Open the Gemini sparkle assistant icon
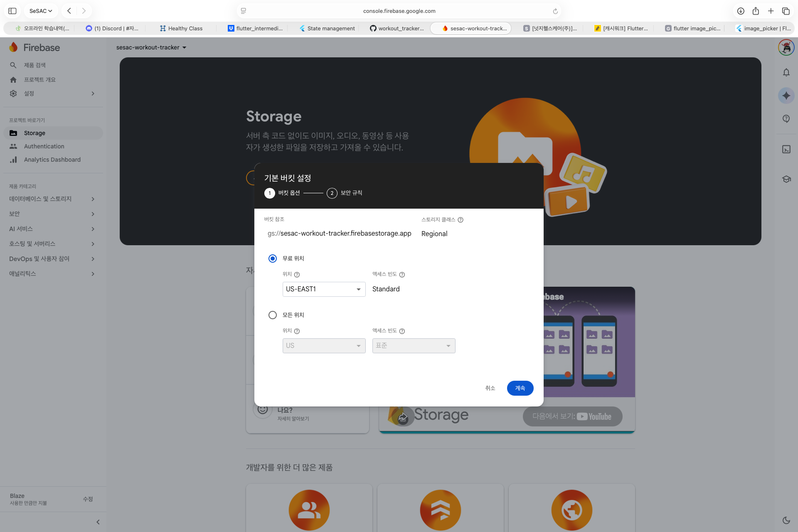Viewport: 798px width, 532px height. tap(786, 96)
